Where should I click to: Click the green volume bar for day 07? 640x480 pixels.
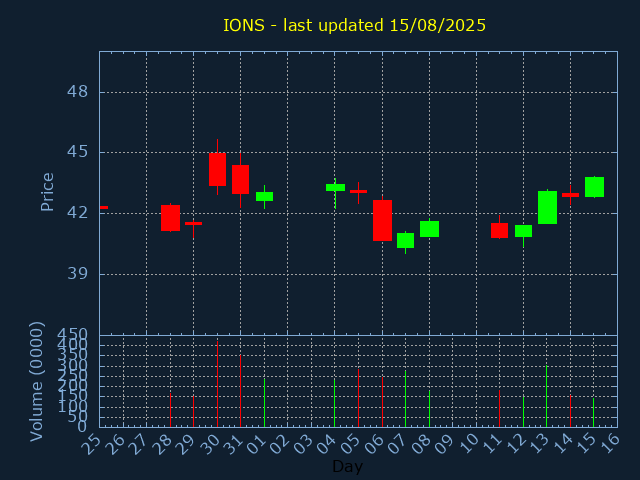click(405, 399)
